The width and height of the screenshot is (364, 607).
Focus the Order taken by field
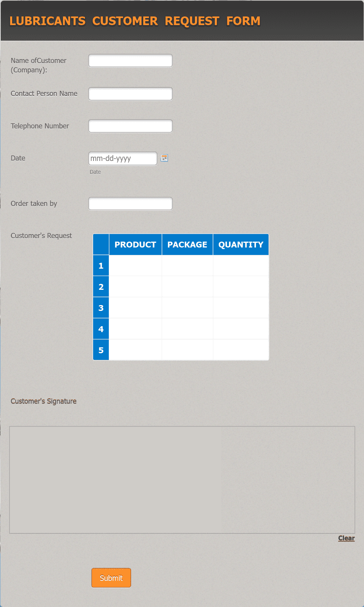click(x=130, y=204)
